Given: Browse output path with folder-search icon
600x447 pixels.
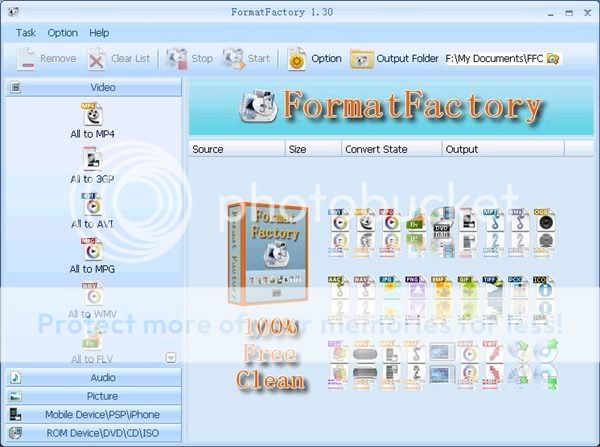Looking at the screenshot, I should 553,59.
